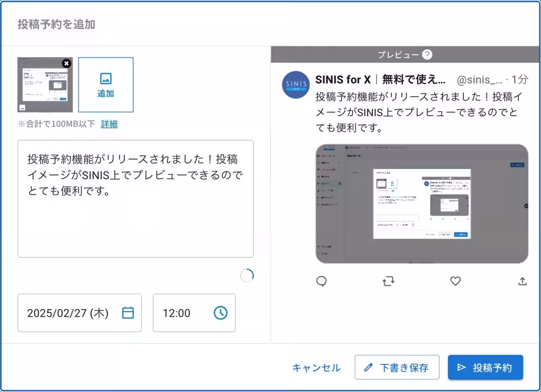
Task: Click the SINIS profile avatar in the preview
Action: (295, 85)
